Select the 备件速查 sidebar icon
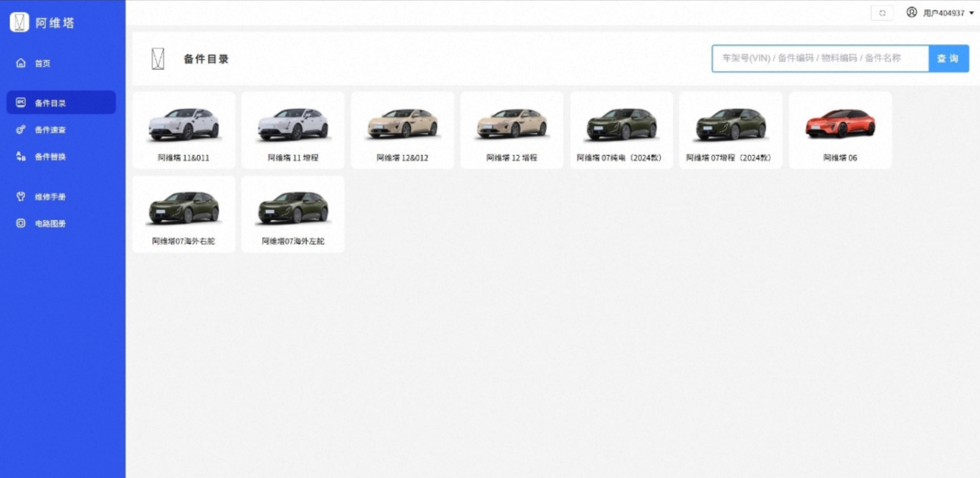The height and width of the screenshot is (478, 980). click(21, 130)
